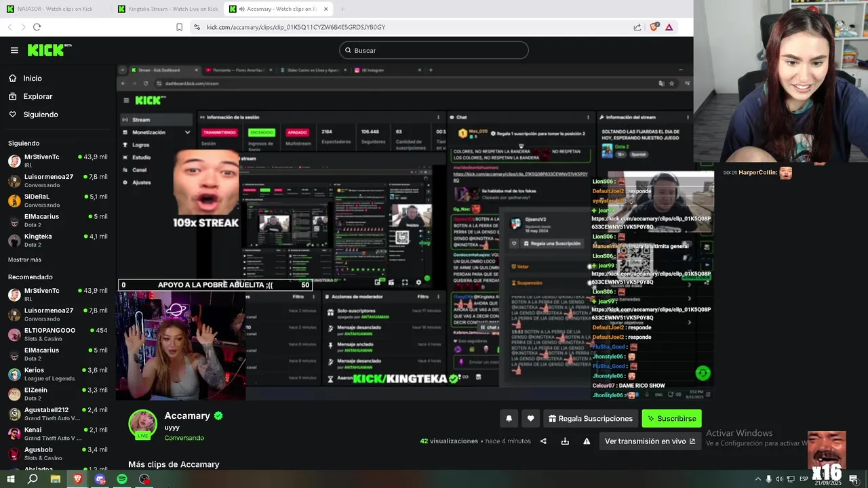Go back in the browser
Screen dimensions: 868x488
[9, 27]
